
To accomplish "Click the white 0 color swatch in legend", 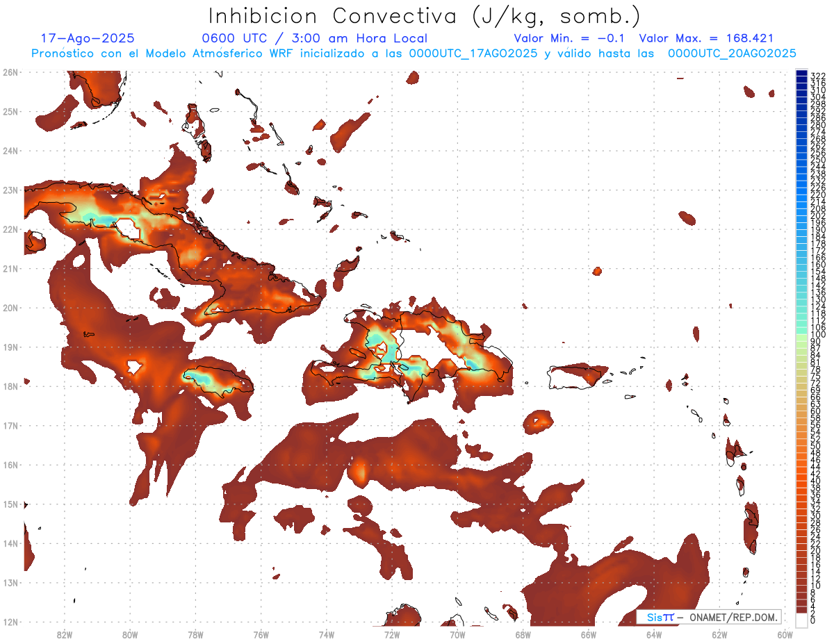I will pos(801,620).
